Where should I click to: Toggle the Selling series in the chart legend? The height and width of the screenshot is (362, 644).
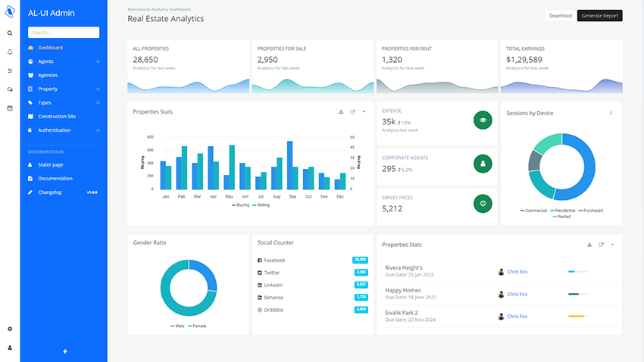261,204
